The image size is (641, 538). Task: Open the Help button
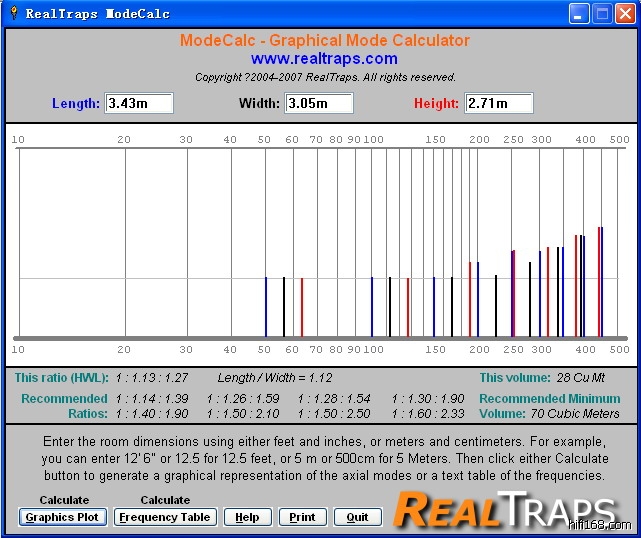click(247, 517)
